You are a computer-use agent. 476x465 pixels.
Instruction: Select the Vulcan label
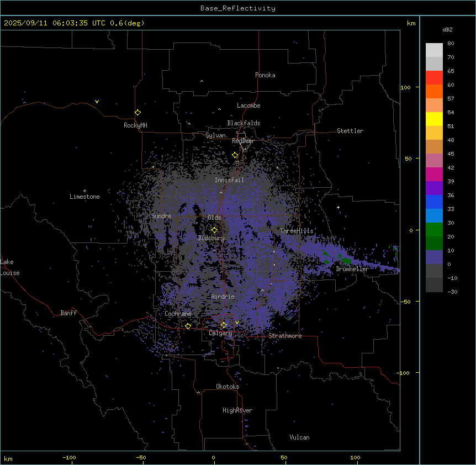(x=300, y=437)
